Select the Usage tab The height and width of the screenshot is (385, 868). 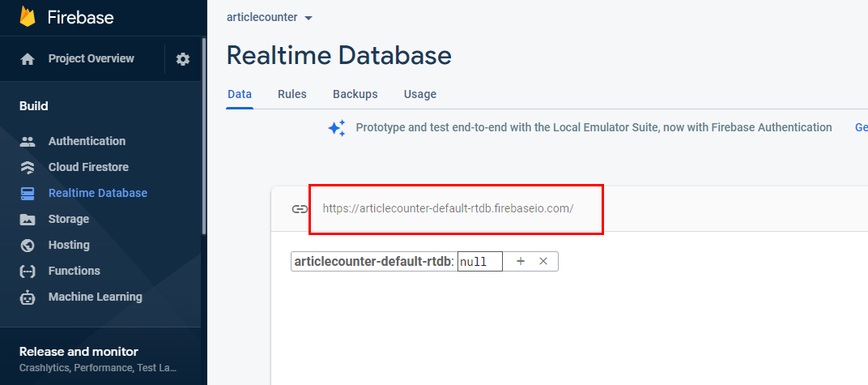(419, 94)
